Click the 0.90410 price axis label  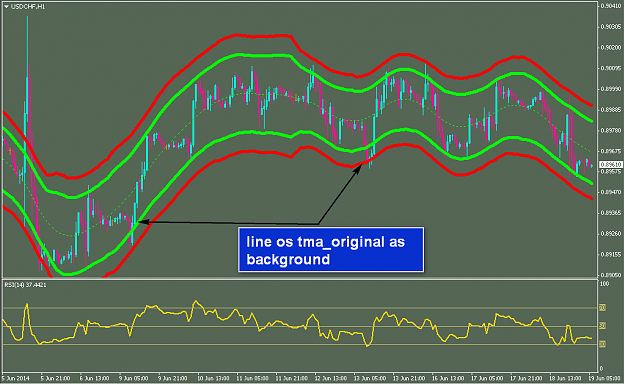point(611,6)
